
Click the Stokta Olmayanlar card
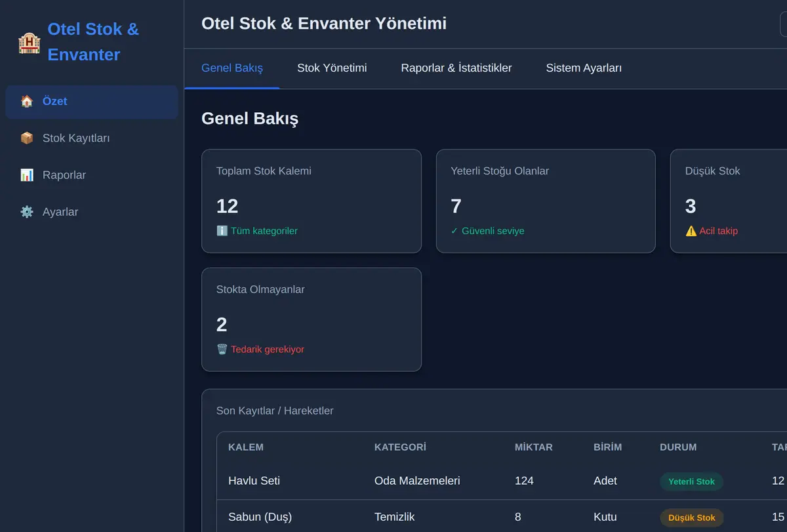pos(312,319)
